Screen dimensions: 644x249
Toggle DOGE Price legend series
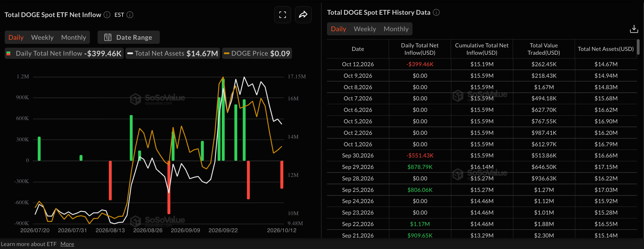[257, 53]
